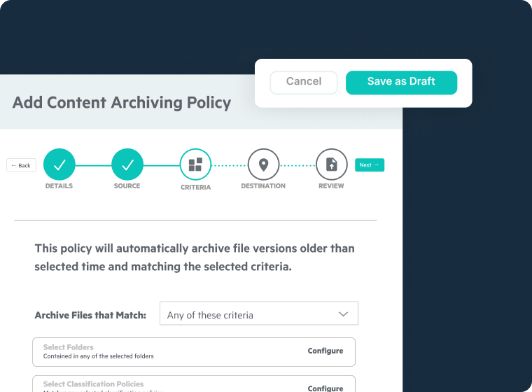
Task: Click the SOURCE step label
Action: click(127, 186)
